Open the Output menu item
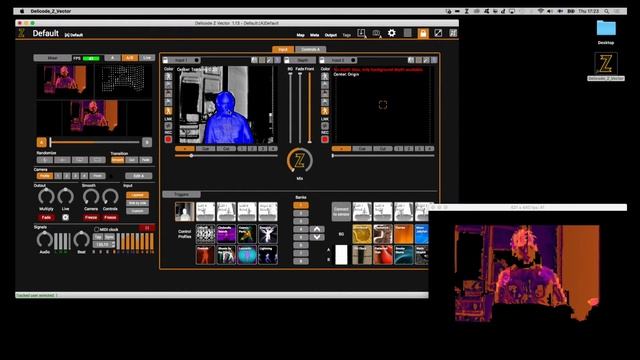The width and height of the screenshot is (640, 360). 331,35
